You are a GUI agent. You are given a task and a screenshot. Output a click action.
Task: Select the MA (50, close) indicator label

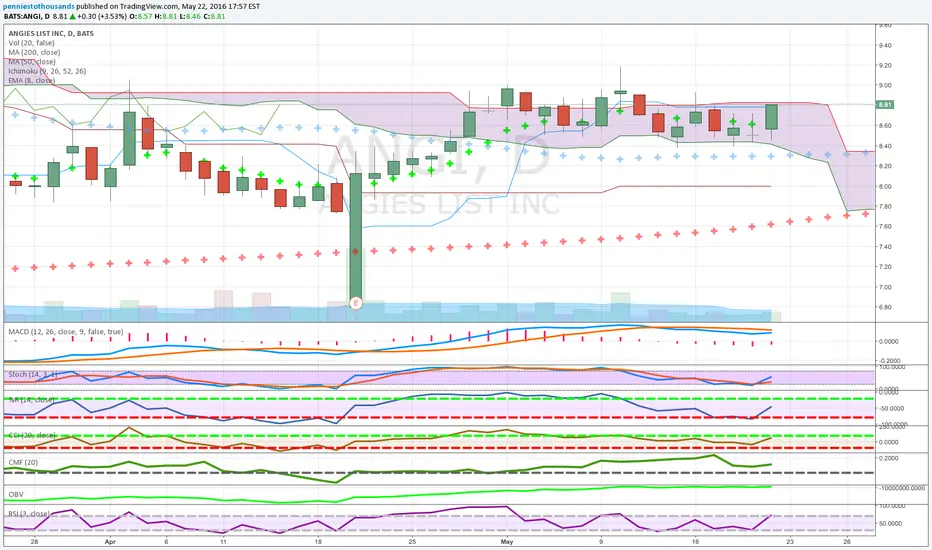tap(32, 62)
